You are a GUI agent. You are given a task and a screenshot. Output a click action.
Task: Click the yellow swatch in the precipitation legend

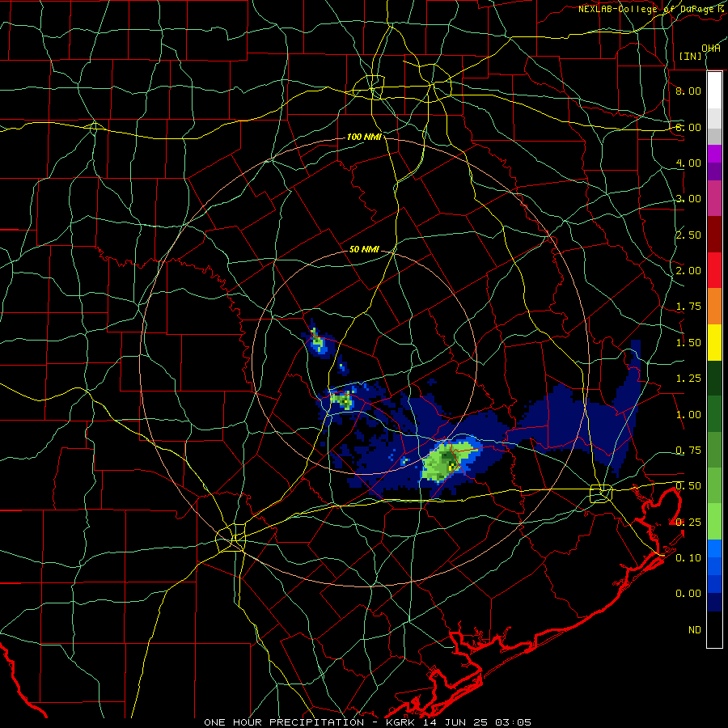(x=714, y=343)
